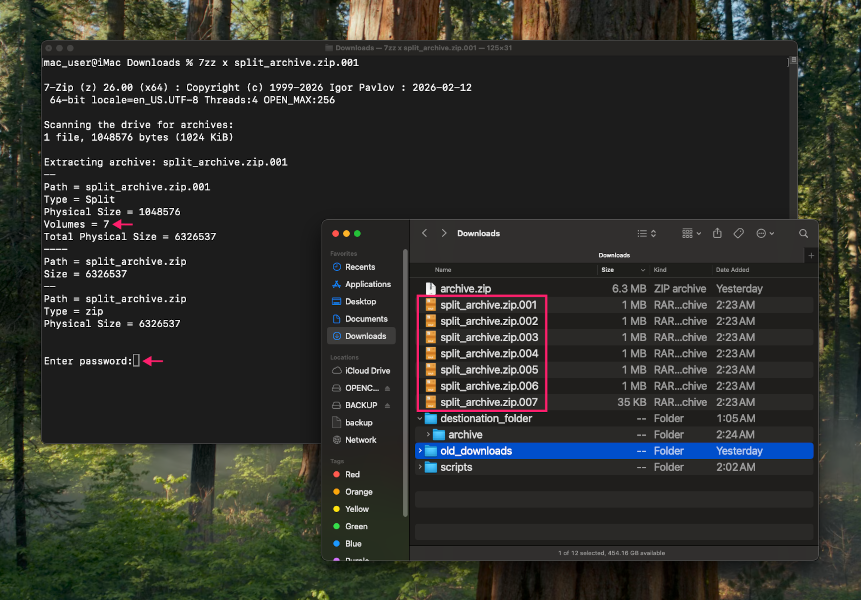Image resolution: width=861 pixels, height=600 pixels.
Task: Eject the BACKUP volume
Action: coord(388,405)
